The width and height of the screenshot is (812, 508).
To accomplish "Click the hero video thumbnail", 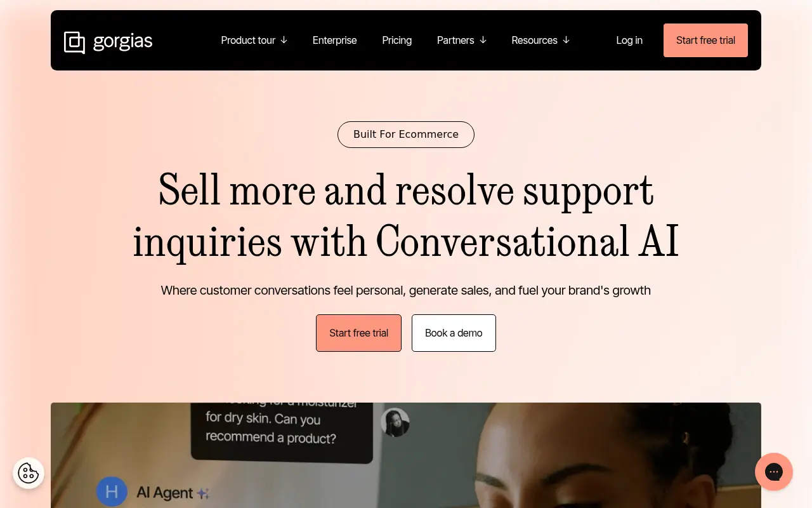I will pyautogui.click(x=406, y=455).
